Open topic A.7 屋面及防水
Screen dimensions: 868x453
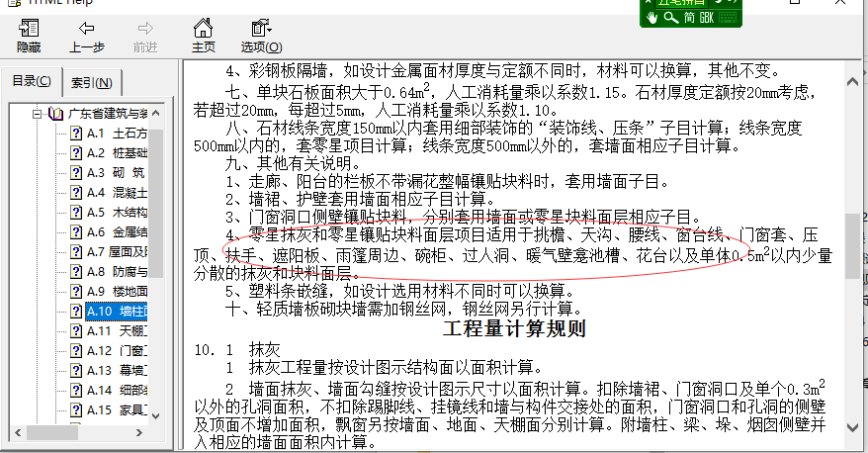[x=117, y=252]
